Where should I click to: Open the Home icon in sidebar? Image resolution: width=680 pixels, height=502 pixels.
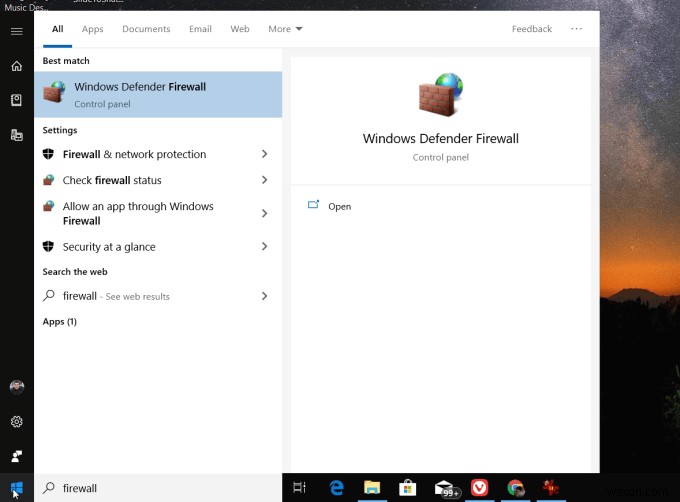(16, 66)
